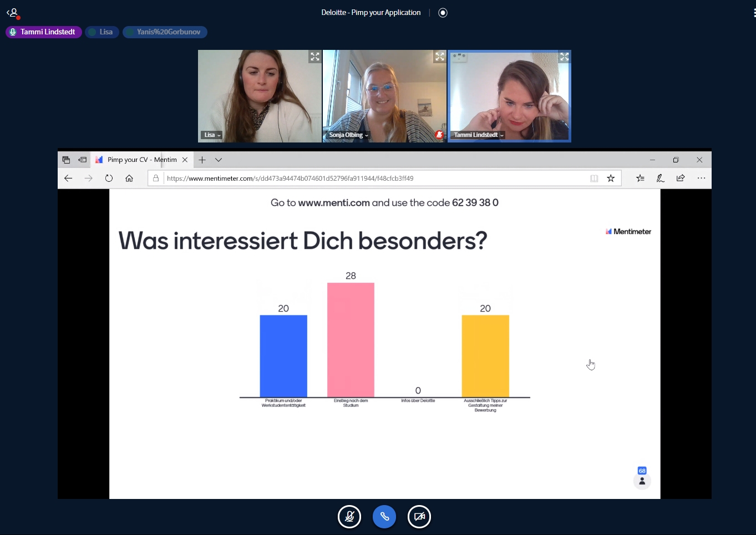
Task: Toggle the microphone mute button
Action: point(349,517)
